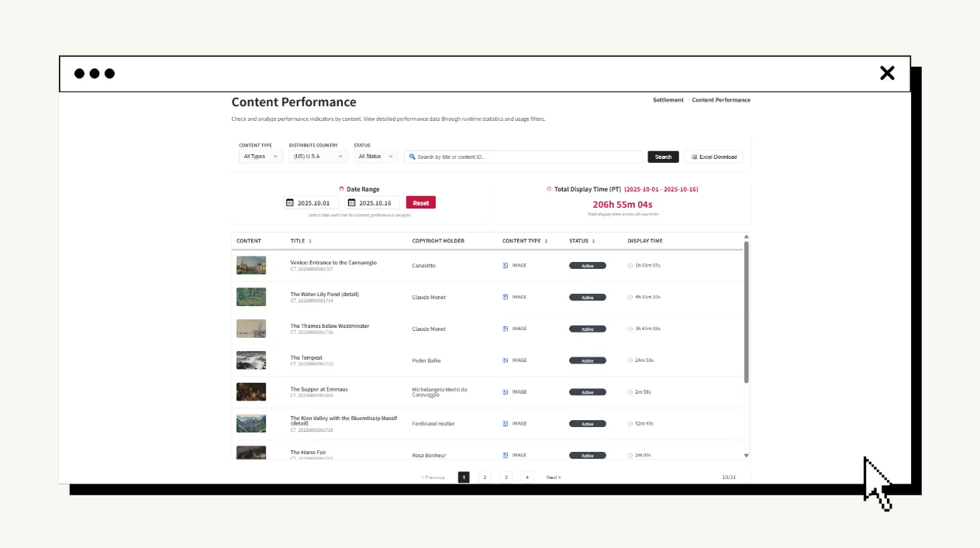The width and height of the screenshot is (980, 548).
Task: Select current page 1 in pagination
Action: pyautogui.click(x=464, y=477)
